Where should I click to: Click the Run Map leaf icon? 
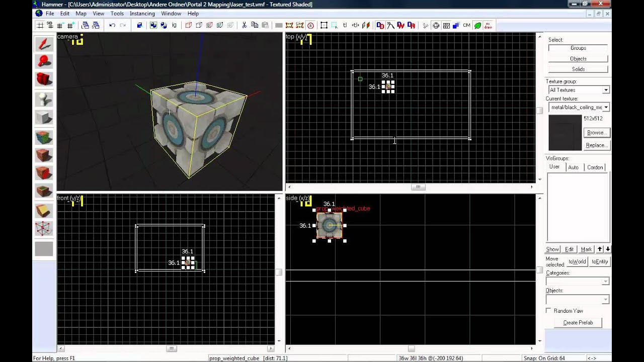click(x=477, y=25)
